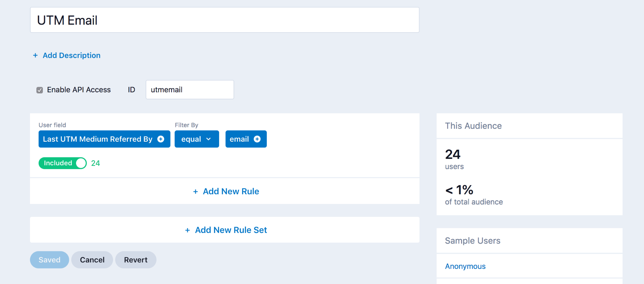
Task: Focus the UTM Email audience name field
Action: (225, 20)
